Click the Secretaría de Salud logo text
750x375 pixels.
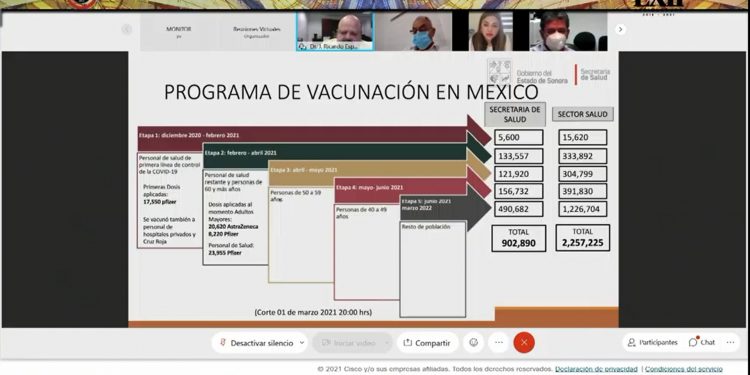[x=595, y=74]
